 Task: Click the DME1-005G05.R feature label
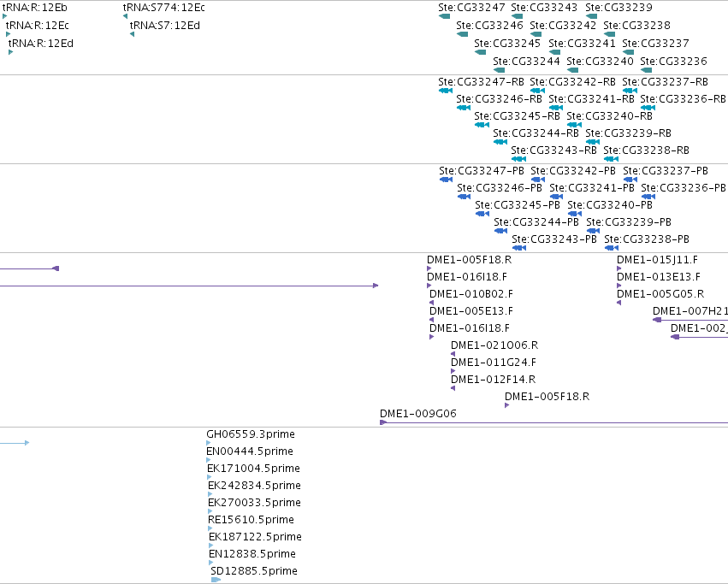click(x=660, y=294)
